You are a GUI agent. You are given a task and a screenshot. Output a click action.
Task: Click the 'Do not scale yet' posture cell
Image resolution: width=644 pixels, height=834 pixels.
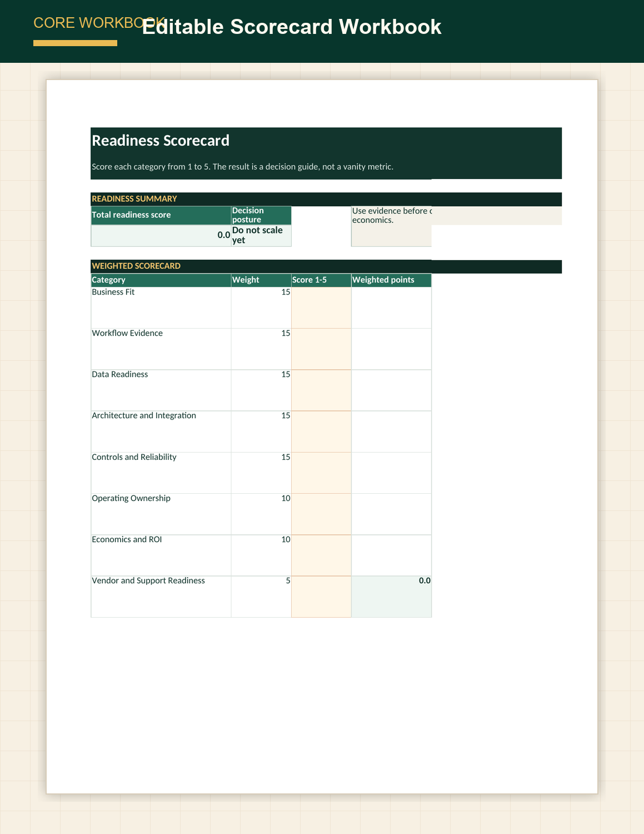coord(261,235)
